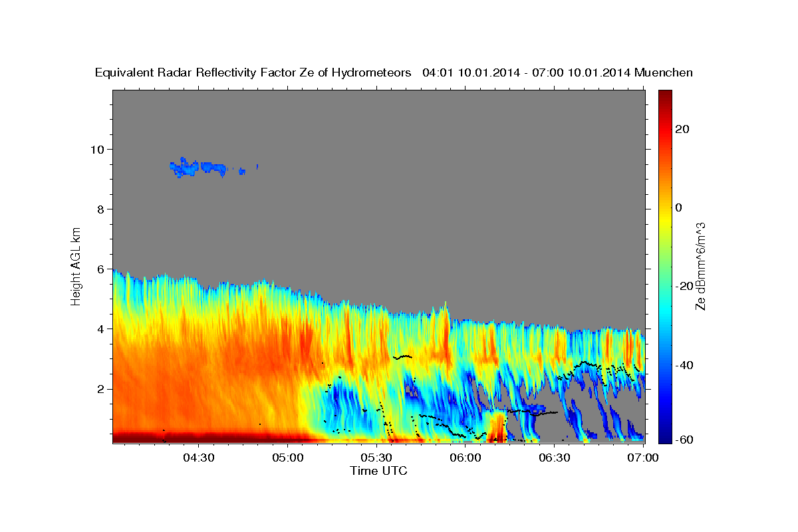
Task: Click the '07:00' time tick label
Action: pyautogui.click(x=643, y=458)
